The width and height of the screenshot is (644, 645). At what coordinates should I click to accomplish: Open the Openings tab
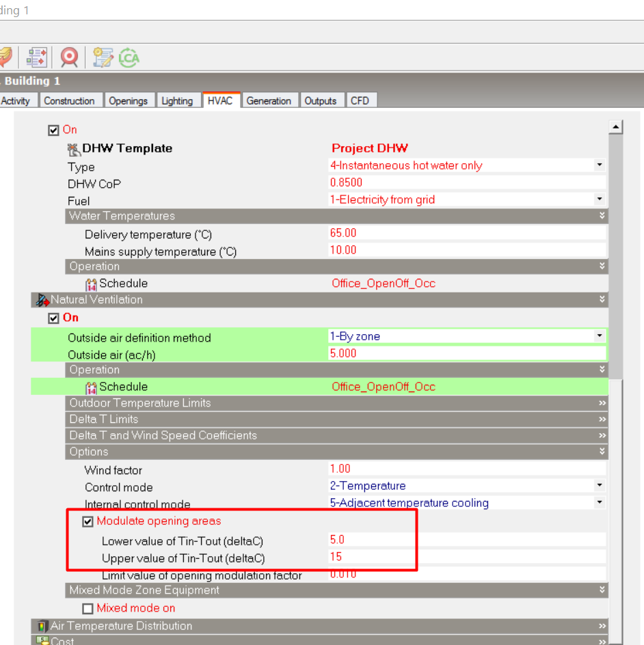[x=129, y=101]
